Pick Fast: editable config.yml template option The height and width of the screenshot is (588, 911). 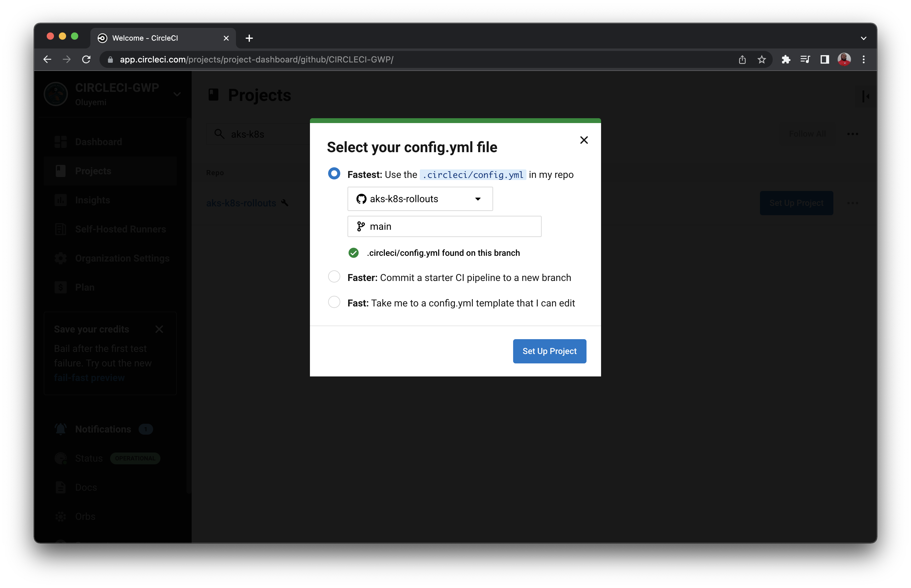(x=334, y=302)
